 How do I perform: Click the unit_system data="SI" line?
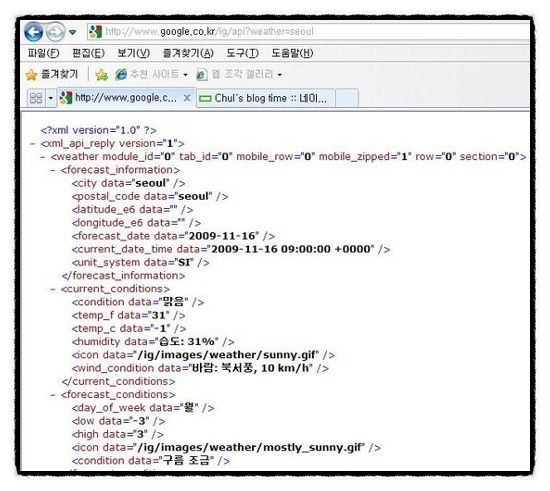[x=140, y=263]
